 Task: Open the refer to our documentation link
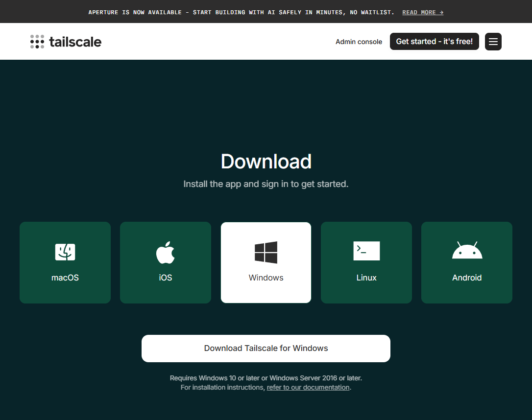pos(308,387)
